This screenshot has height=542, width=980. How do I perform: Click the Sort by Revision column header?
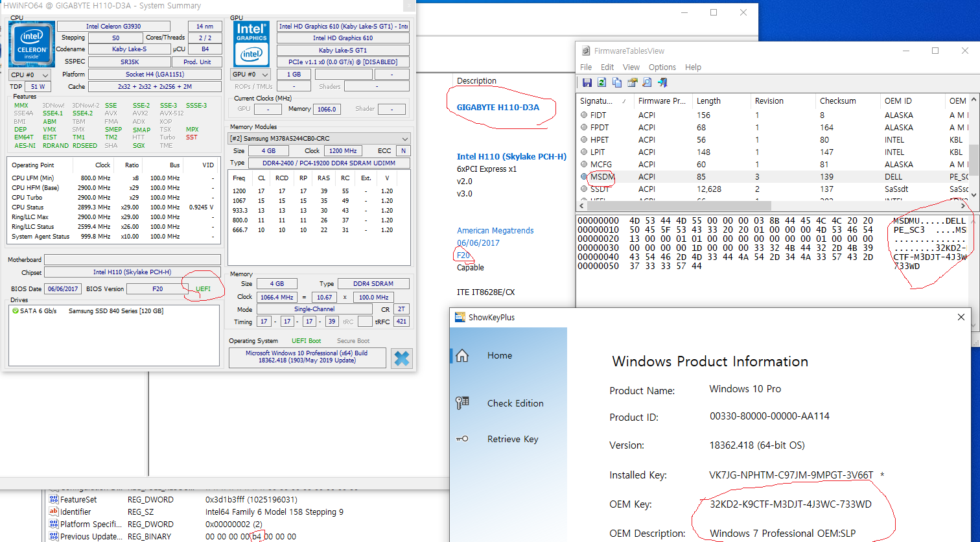pyautogui.click(x=769, y=101)
